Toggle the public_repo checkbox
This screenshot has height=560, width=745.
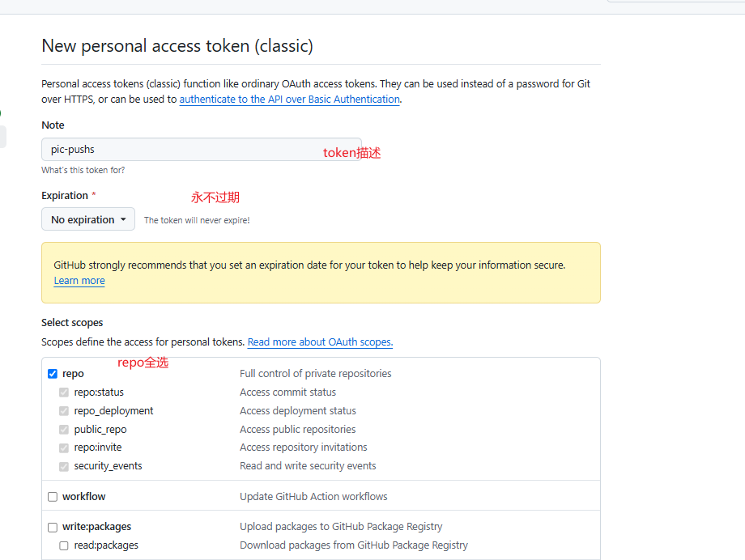pyautogui.click(x=64, y=430)
